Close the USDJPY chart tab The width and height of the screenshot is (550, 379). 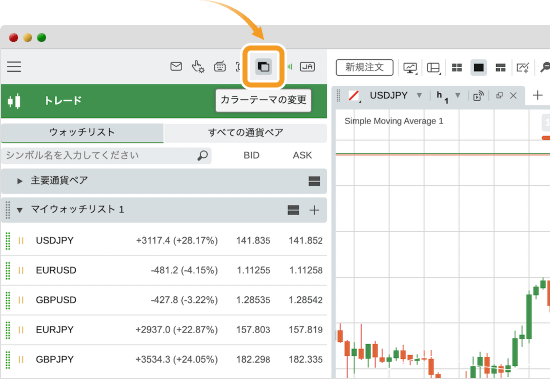coord(513,95)
